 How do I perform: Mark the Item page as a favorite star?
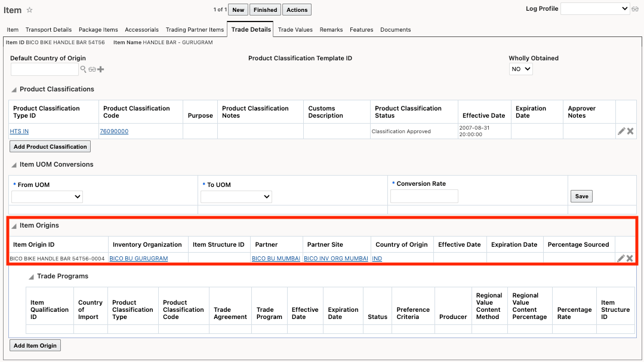coord(30,10)
